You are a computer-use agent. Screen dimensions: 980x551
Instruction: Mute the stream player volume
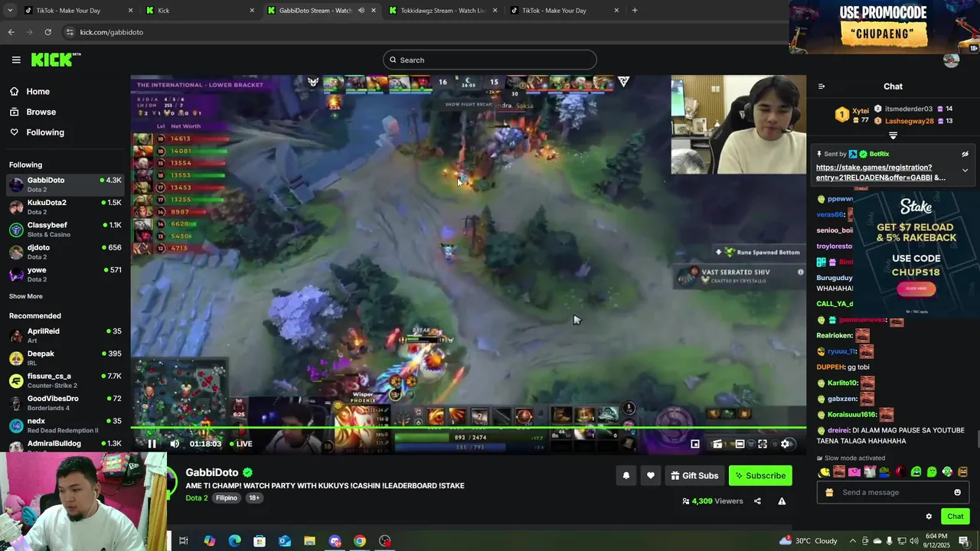(x=175, y=444)
